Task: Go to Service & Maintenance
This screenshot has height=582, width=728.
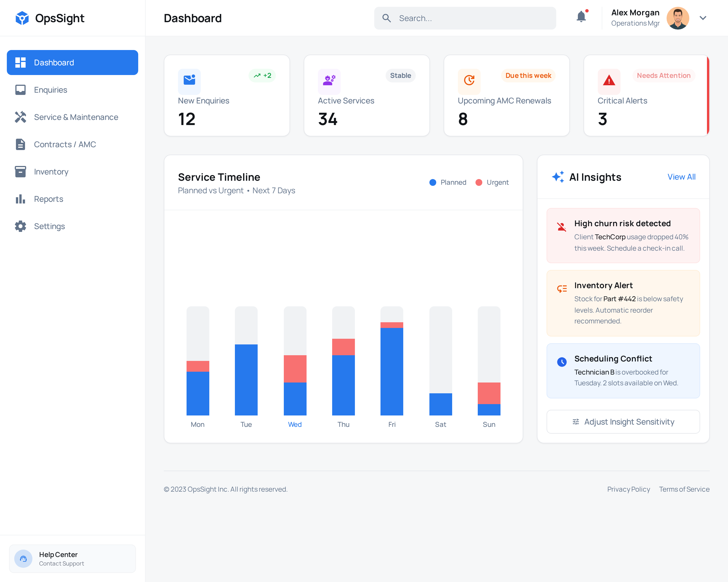Action: pyautogui.click(x=72, y=117)
